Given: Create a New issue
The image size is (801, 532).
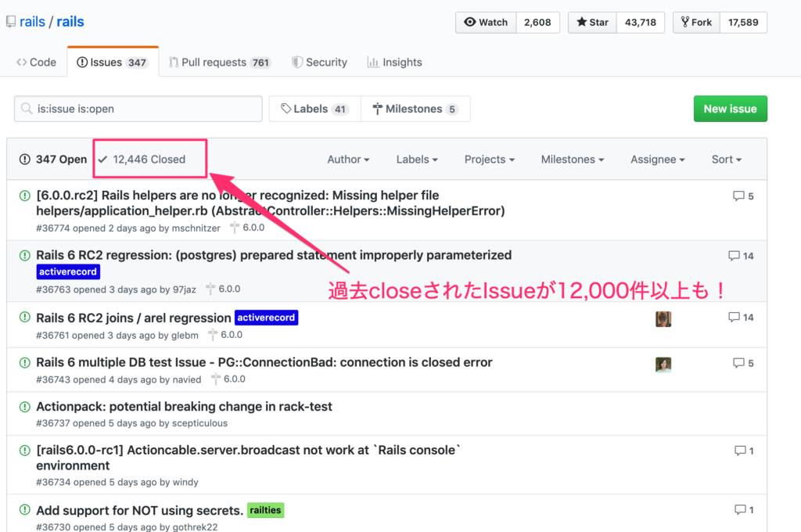Looking at the screenshot, I should [730, 109].
